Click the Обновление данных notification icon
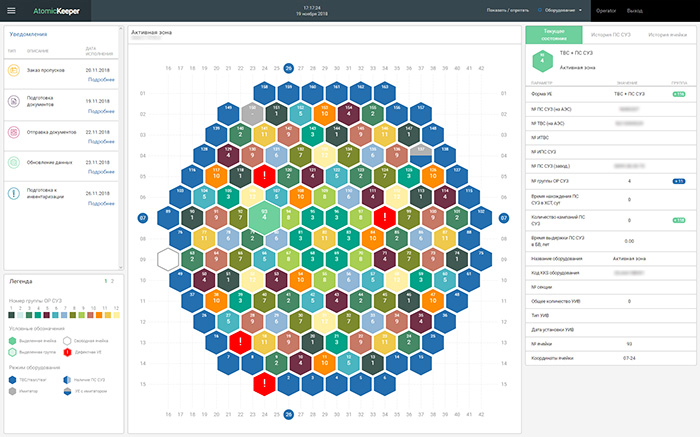Image resolution: width=700 pixels, height=437 pixels. 13,162
